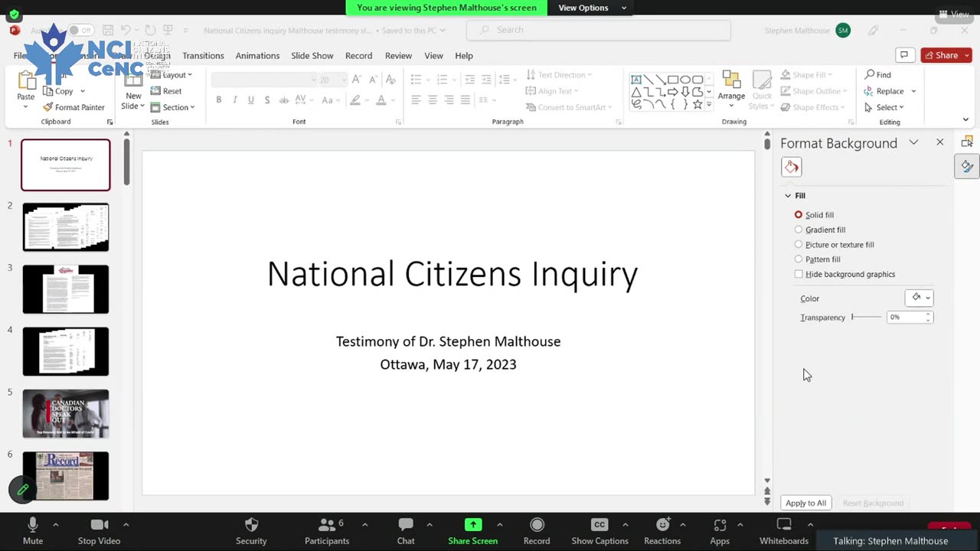Open the Zoom Chat panel

[x=406, y=530]
